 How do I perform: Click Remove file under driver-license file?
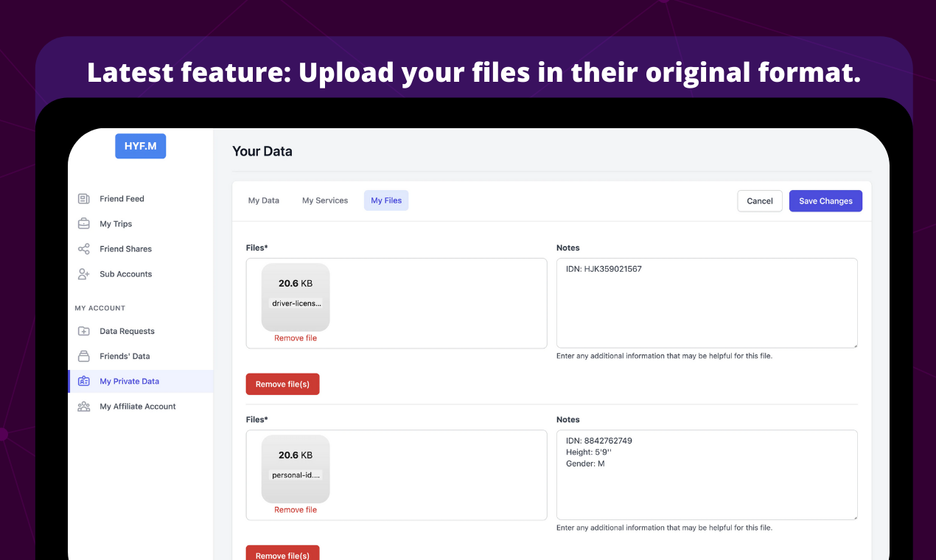tap(296, 338)
